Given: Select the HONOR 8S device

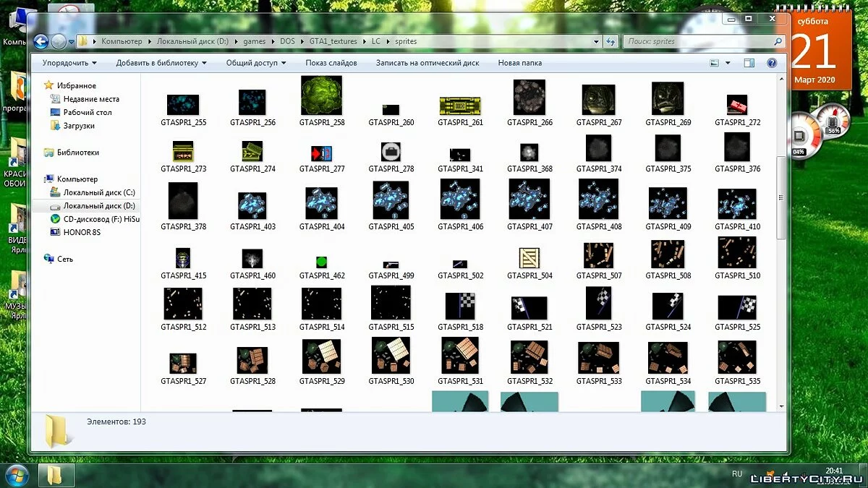Looking at the screenshot, I should pos(81,232).
